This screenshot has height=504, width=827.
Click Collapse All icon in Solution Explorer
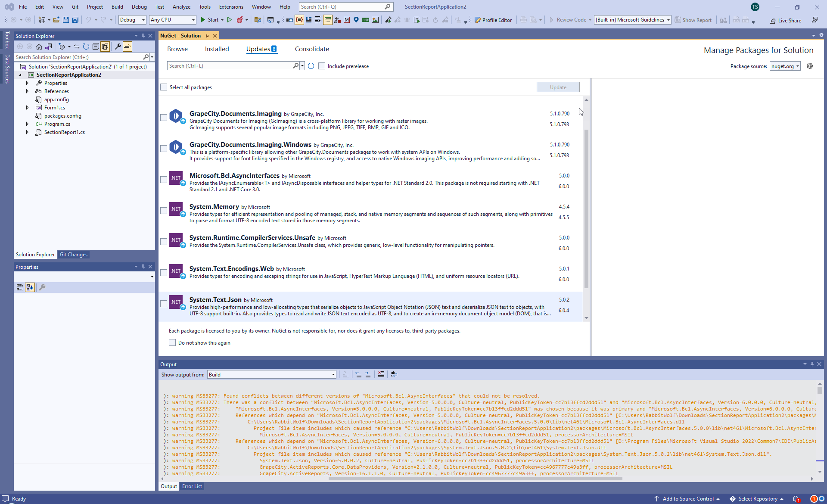[x=96, y=47]
